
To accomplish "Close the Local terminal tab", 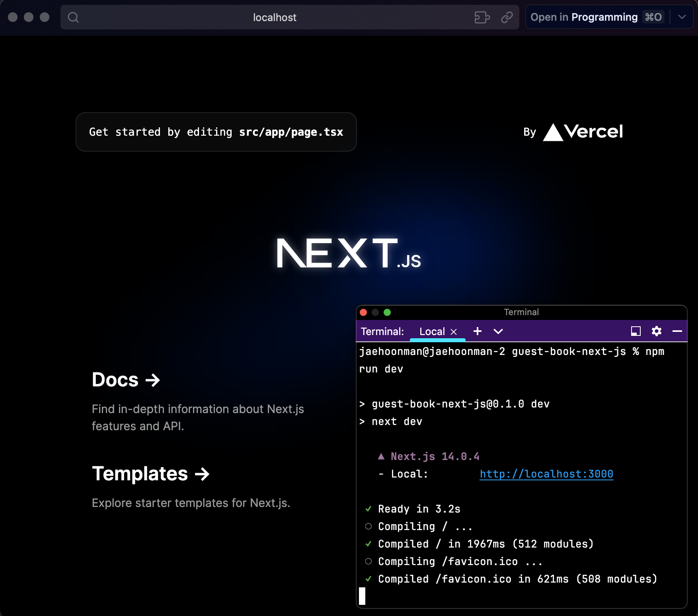I will 454,331.
